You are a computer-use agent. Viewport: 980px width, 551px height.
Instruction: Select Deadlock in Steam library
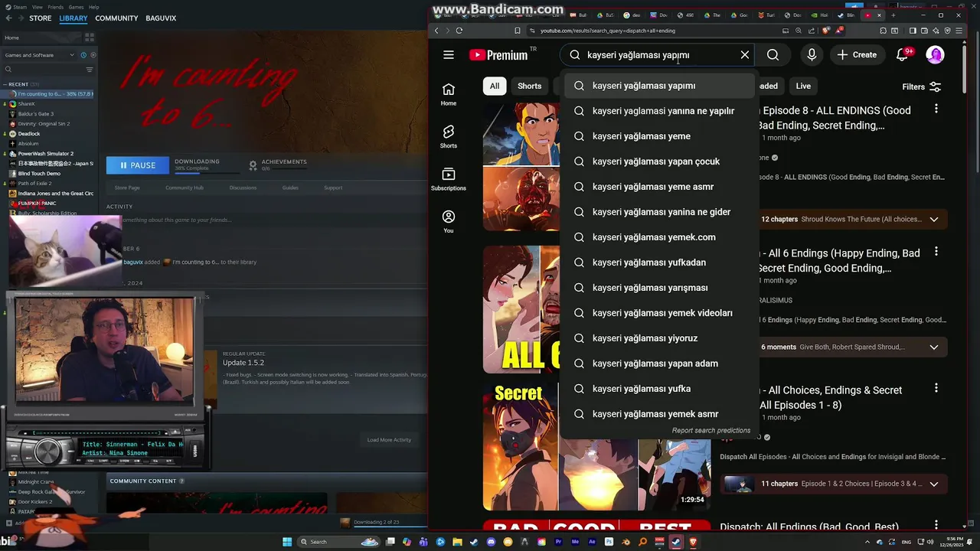(x=29, y=134)
